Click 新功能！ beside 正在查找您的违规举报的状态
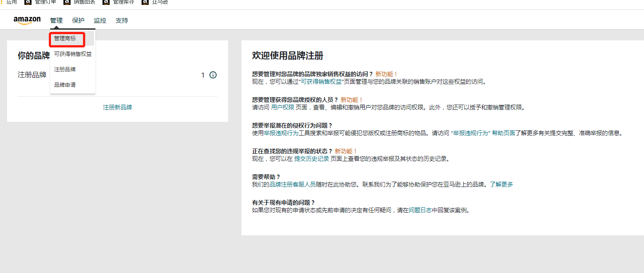The width and height of the screenshot is (644, 273). (x=346, y=151)
